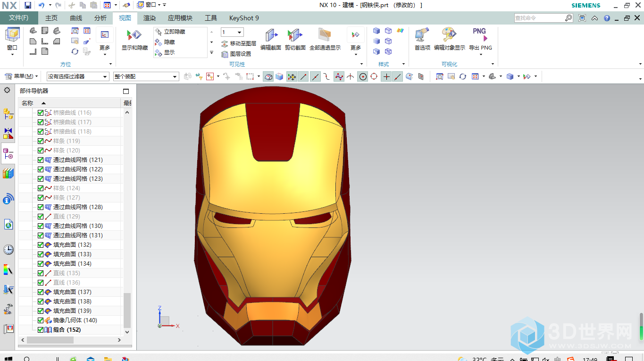The image size is (644, 361).
Task: Uncheck the 镜像几何体 (140) checkbox
Action: point(40,320)
